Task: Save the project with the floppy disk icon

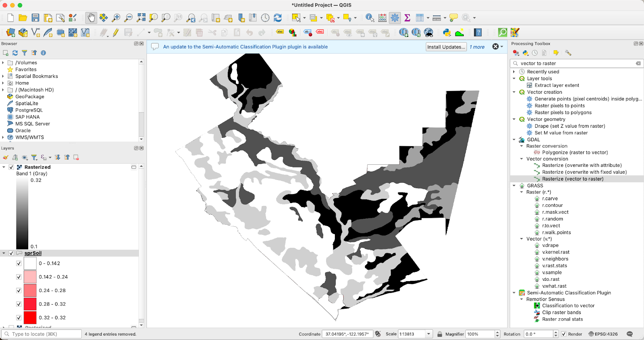Action: click(35, 18)
